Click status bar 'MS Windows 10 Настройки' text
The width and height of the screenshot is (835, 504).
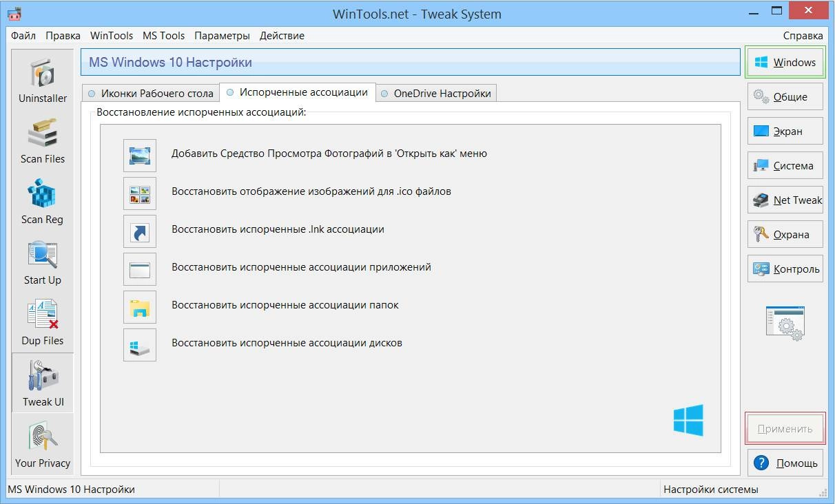click(x=71, y=490)
